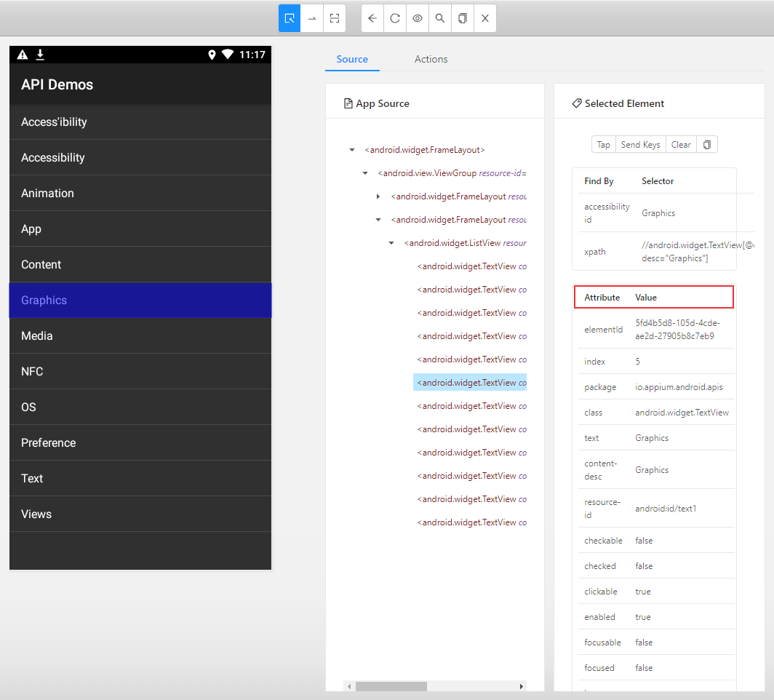Open the Search for element tool

[440, 18]
